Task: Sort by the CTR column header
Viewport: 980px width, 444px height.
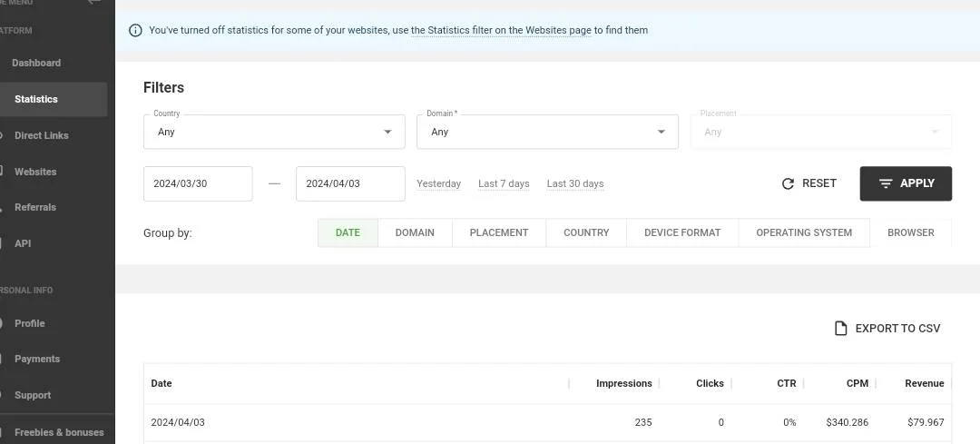Action: coord(786,383)
